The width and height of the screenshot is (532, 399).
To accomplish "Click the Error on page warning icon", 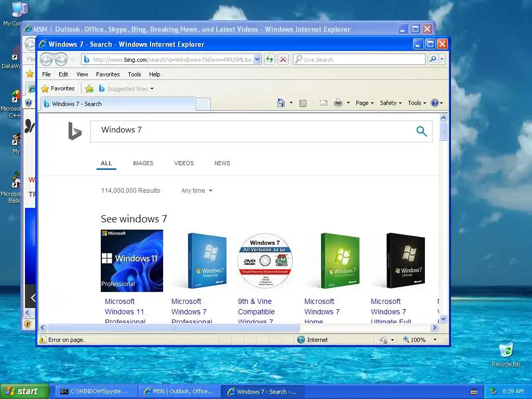I will pos(43,340).
